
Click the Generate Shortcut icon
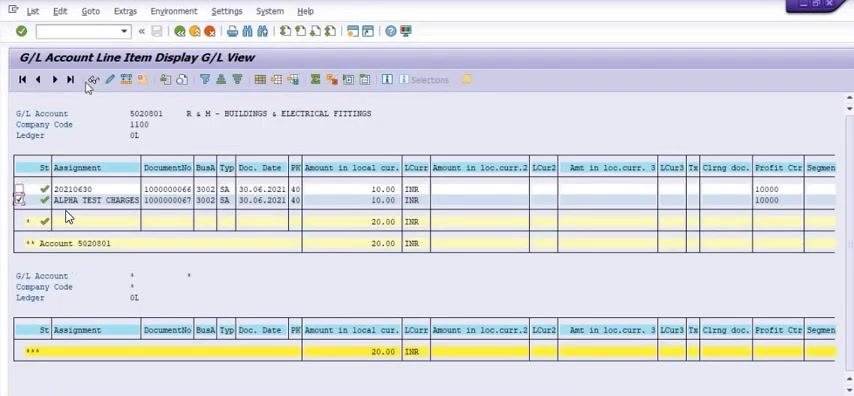[x=368, y=32]
